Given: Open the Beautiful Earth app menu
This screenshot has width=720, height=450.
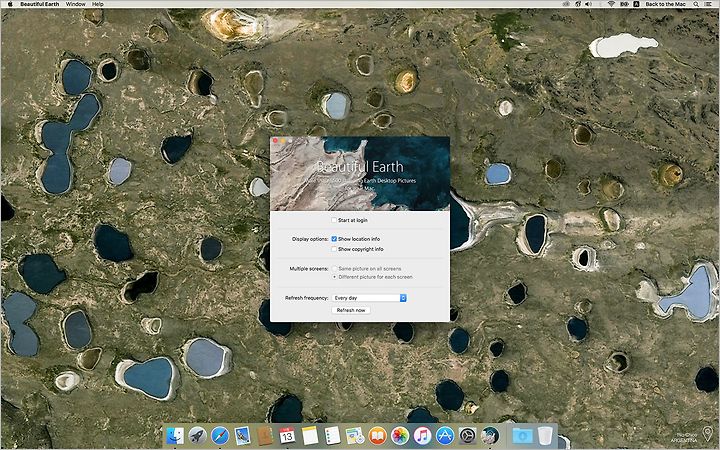Looking at the screenshot, I should click(x=39, y=4).
